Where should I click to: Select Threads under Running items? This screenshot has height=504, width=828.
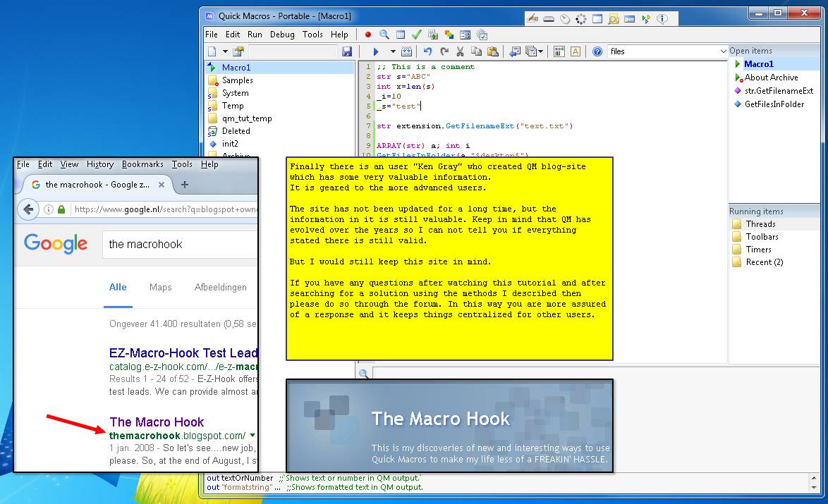tap(760, 224)
